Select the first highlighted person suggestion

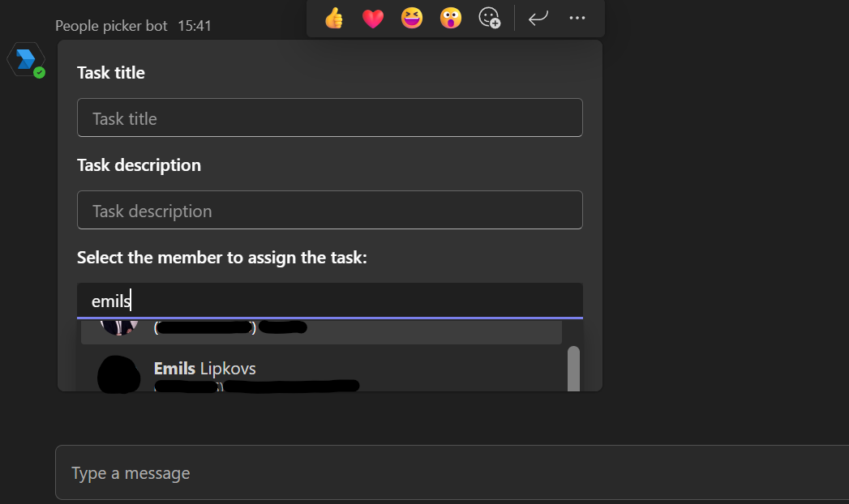321,331
